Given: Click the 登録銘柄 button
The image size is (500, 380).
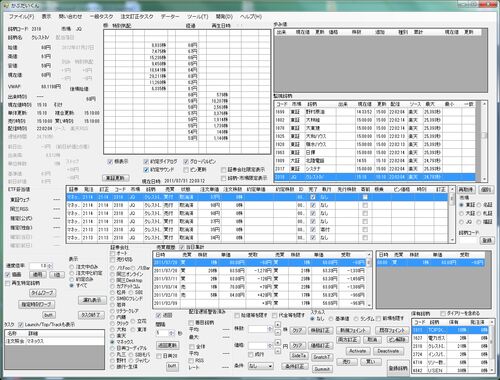Looking at the screenshot, I should click(398, 368).
